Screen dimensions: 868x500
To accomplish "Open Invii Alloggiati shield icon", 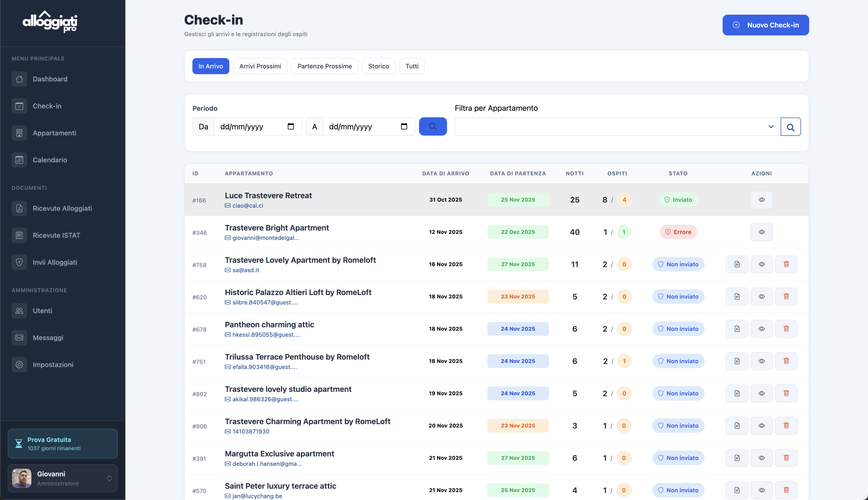I will coord(19,262).
